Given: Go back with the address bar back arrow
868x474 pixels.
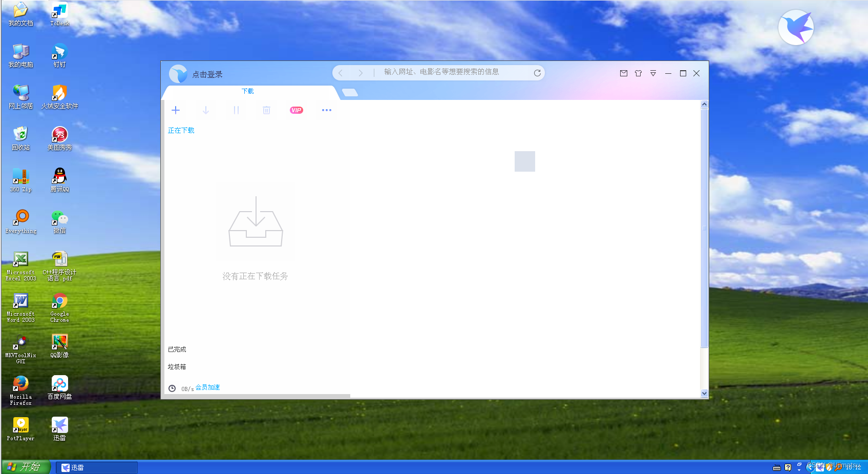Looking at the screenshot, I should pos(341,73).
